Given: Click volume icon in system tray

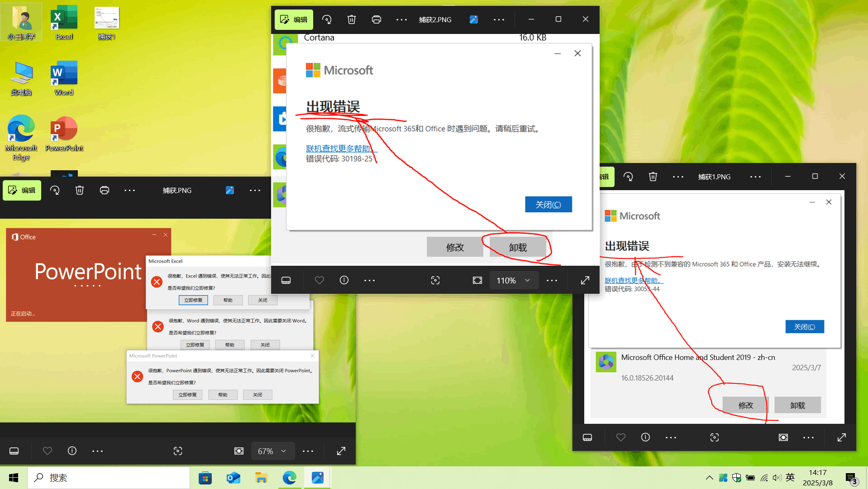Looking at the screenshot, I should coord(777,478).
